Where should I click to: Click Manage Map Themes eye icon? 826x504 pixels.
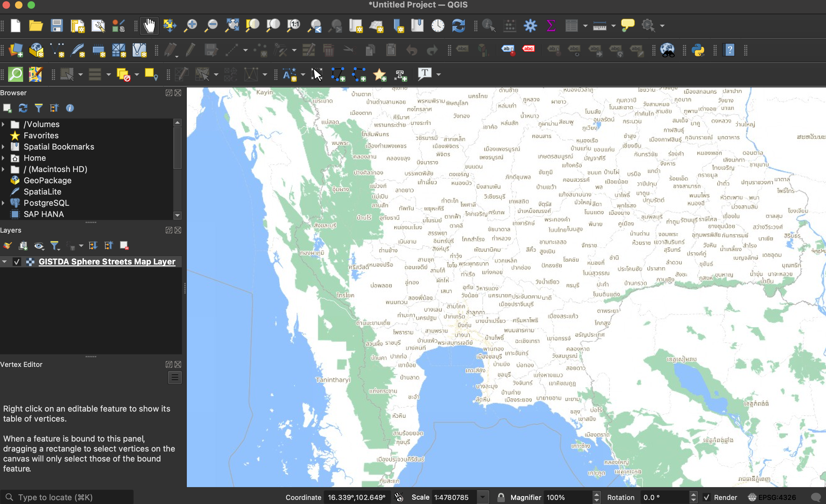pos(39,246)
